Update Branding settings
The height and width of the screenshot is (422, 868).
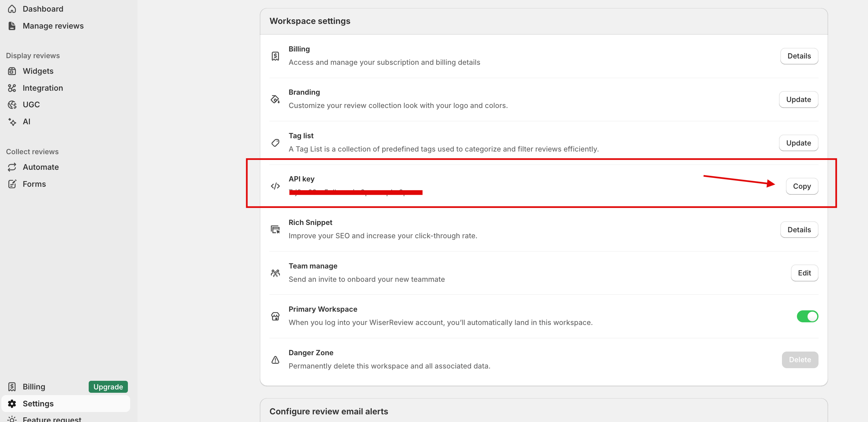(798, 99)
